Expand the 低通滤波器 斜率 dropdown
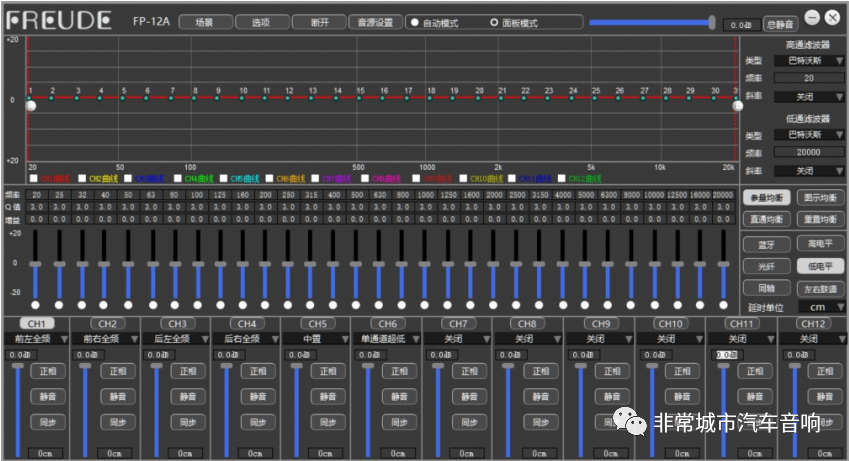 pyautogui.click(x=809, y=171)
